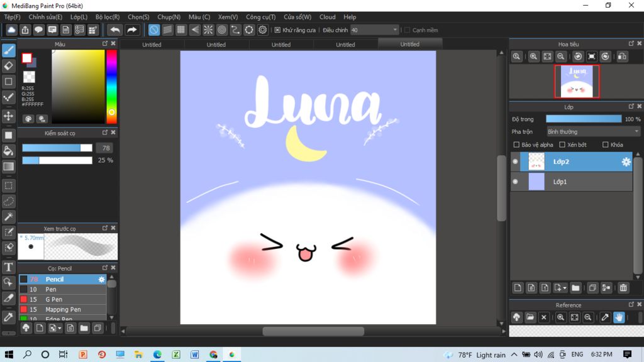Click the Undo arrow

[x=115, y=30]
